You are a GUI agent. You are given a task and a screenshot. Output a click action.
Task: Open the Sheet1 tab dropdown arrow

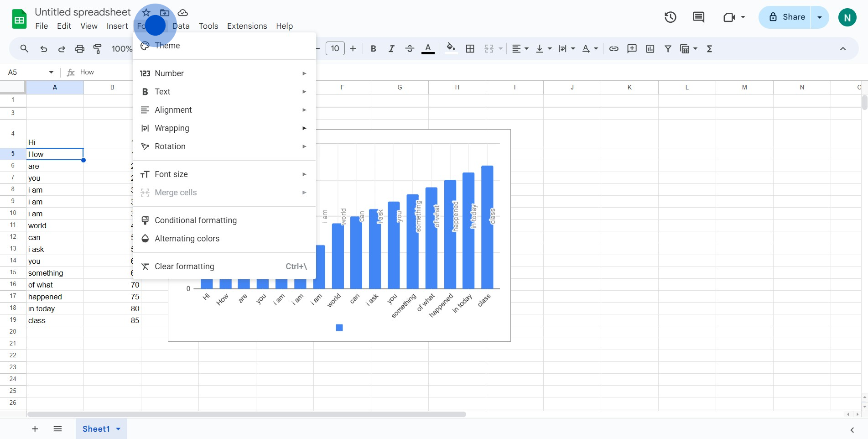(x=119, y=429)
